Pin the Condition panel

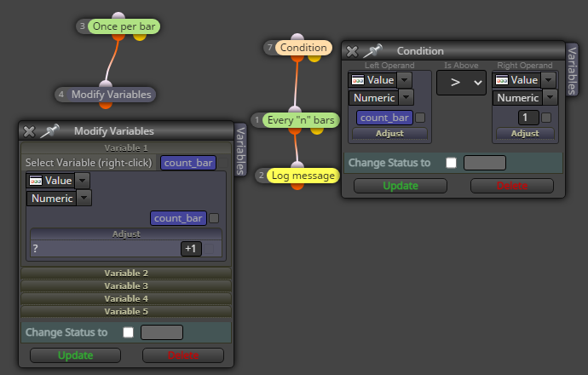click(373, 50)
